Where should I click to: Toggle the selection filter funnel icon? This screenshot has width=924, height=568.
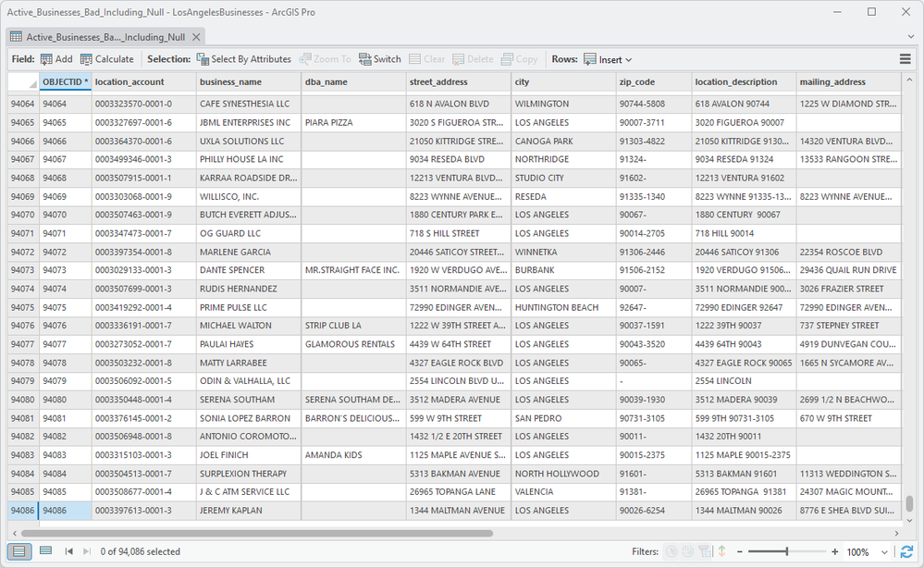[x=705, y=551]
